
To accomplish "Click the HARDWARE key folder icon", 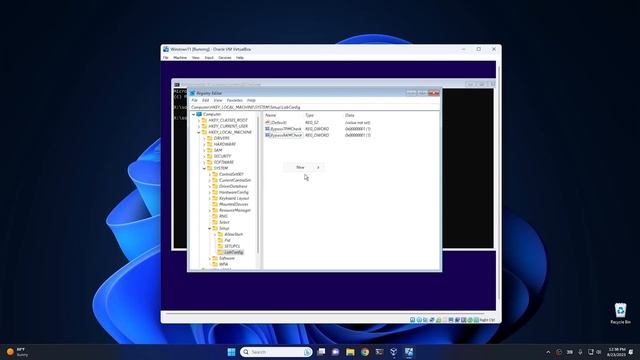I will (x=210, y=144).
